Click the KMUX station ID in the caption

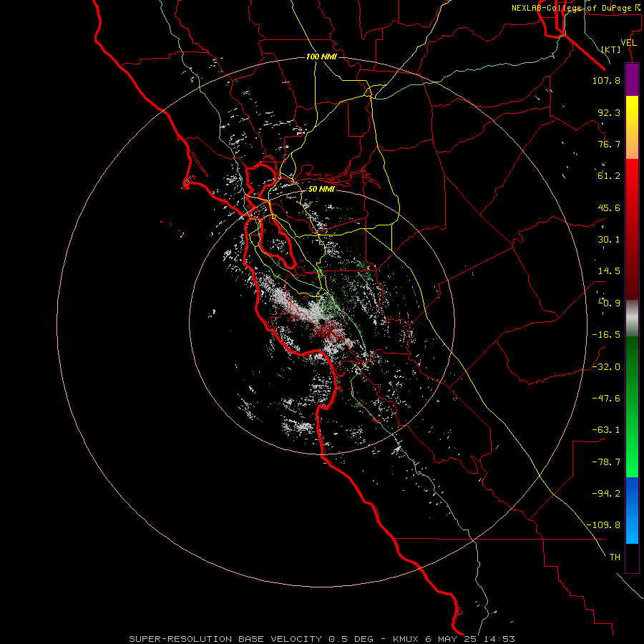[406, 639]
